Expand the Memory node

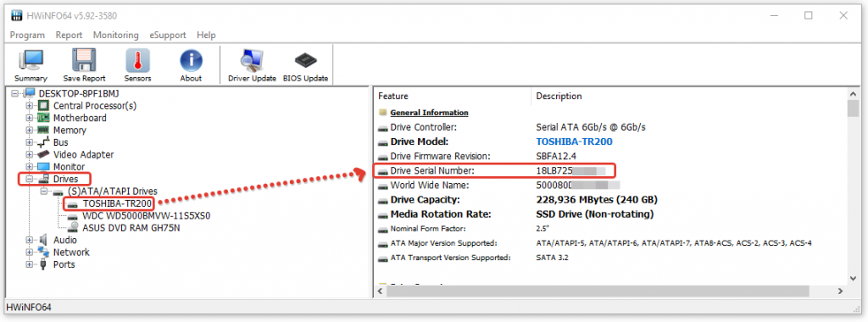pos(30,130)
